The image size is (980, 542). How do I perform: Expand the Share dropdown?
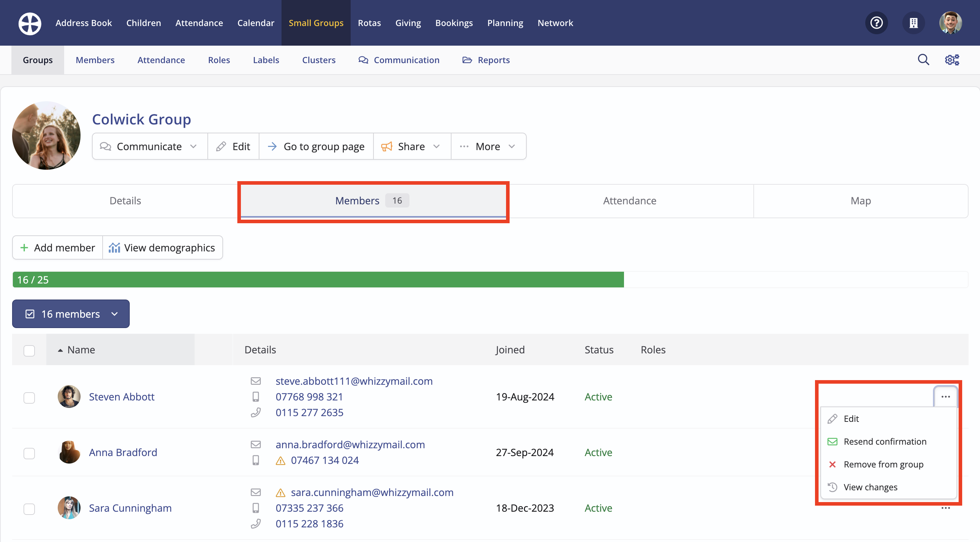[412, 146]
